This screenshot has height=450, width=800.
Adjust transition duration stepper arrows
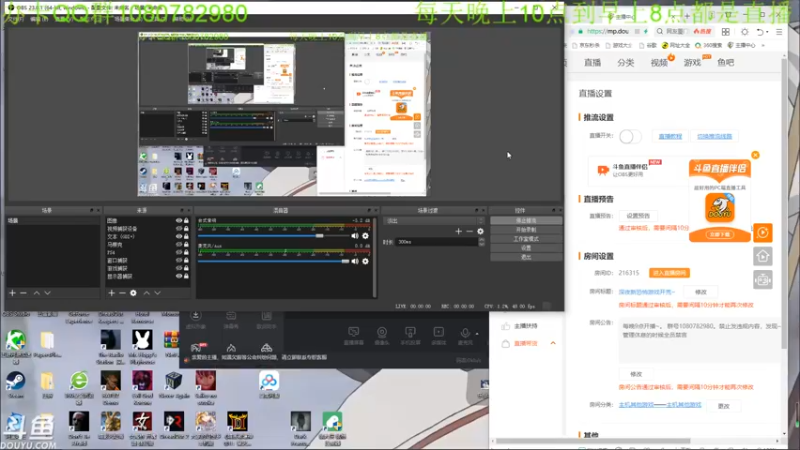tap(481, 242)
